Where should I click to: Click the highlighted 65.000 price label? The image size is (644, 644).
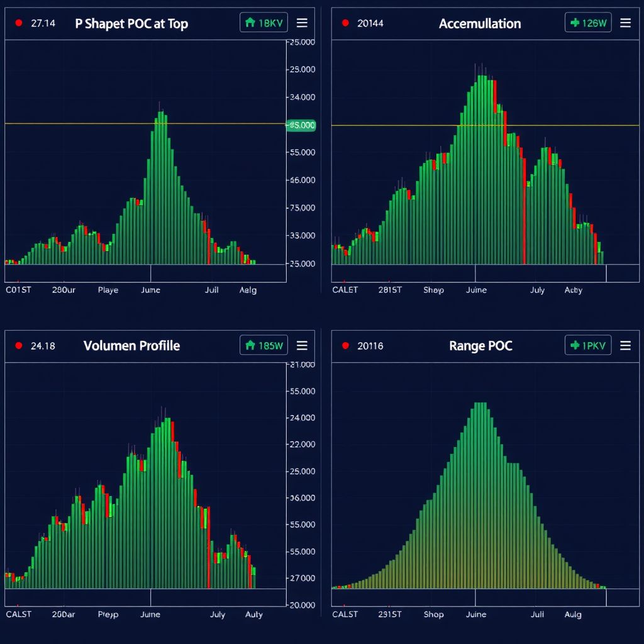pos(301,125)
